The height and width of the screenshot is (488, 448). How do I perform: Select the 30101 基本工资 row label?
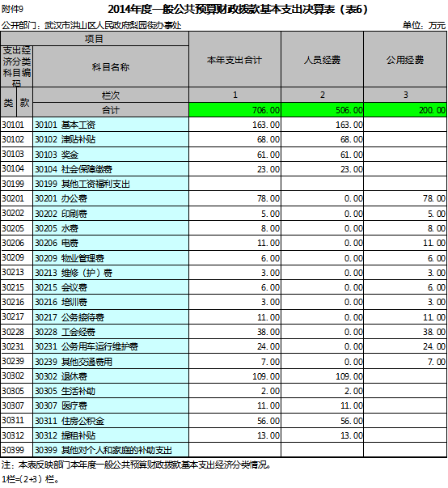111,125
